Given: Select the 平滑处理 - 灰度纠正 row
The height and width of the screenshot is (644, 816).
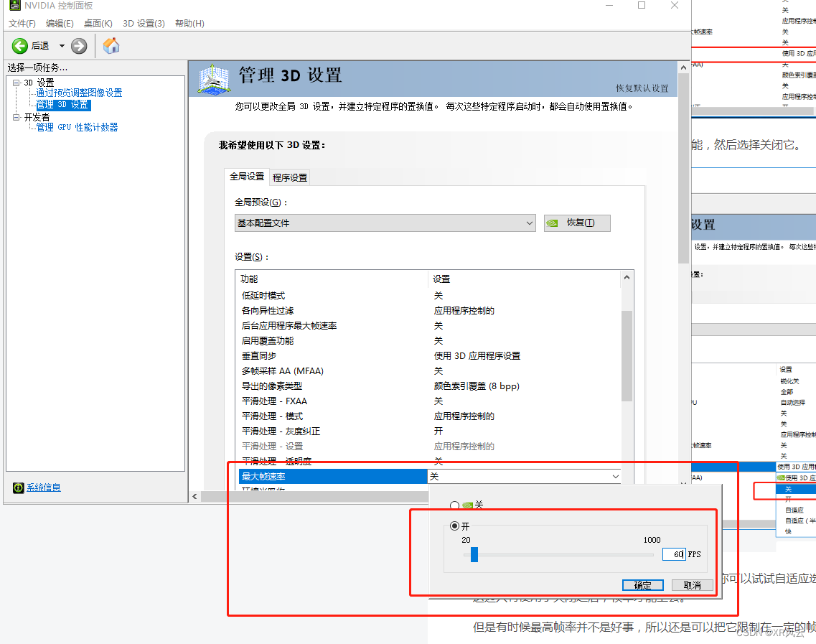Looking at the screenshot, I should pyautogui.click(x=430, y=431).
